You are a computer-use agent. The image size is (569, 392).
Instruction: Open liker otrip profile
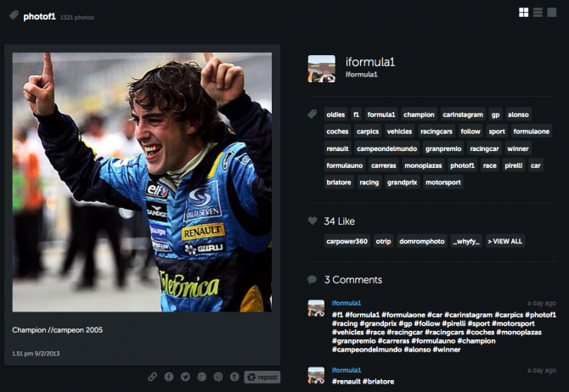coord(383,241)
